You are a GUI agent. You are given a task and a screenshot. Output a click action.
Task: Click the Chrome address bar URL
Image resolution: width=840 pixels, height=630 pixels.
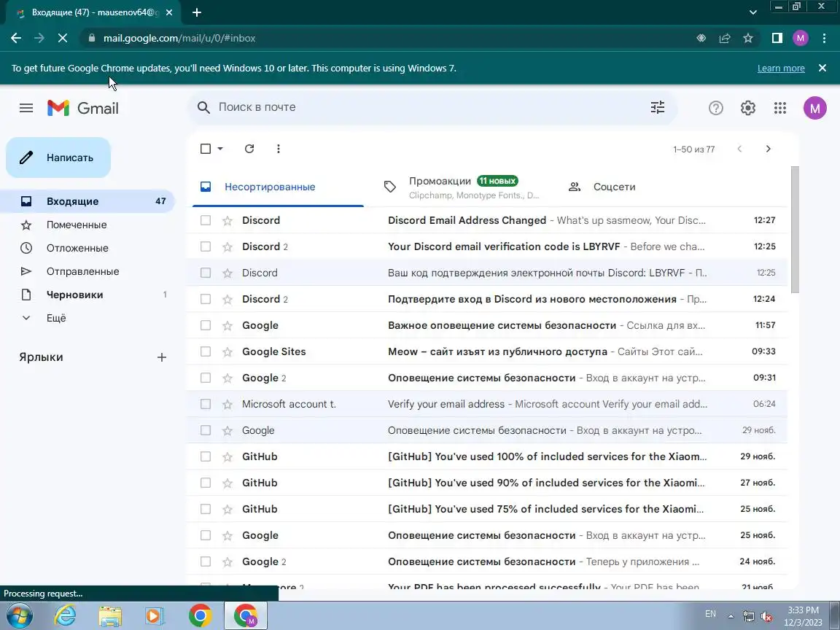(x=179, y=38)
